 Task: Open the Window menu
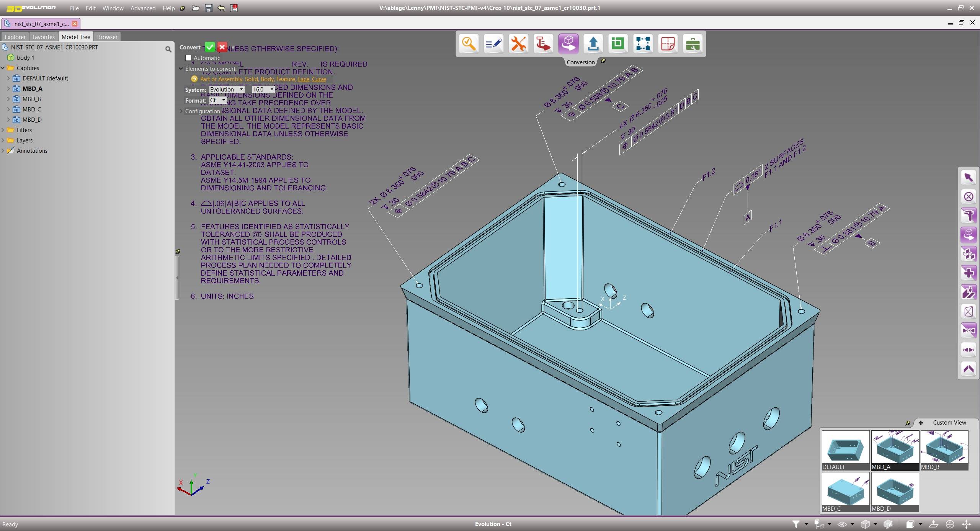point(113,8)
